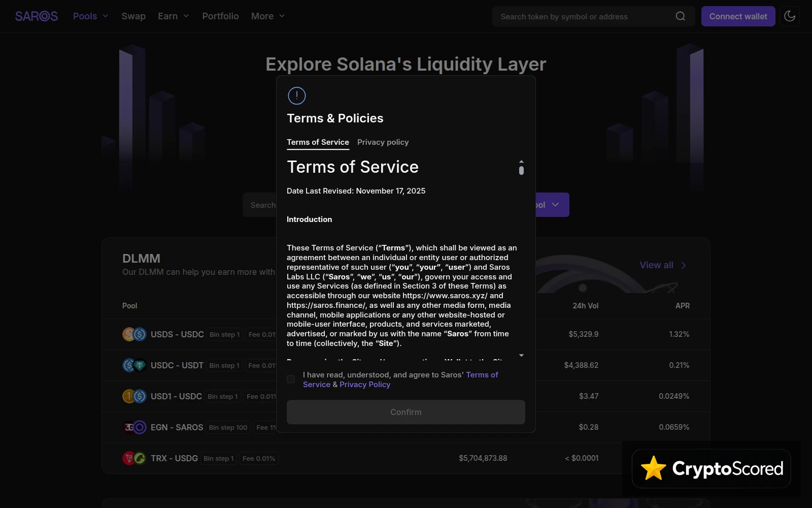The width and height of the screenshot is (812, 508).
Task: Switch to Privacy policy tab
Action: 383,142
